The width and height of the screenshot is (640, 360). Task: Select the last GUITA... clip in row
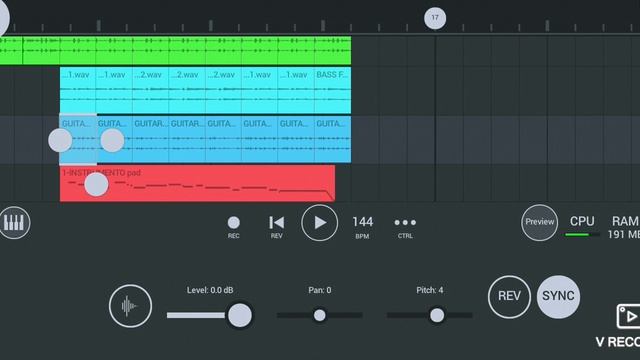[333, 139]
